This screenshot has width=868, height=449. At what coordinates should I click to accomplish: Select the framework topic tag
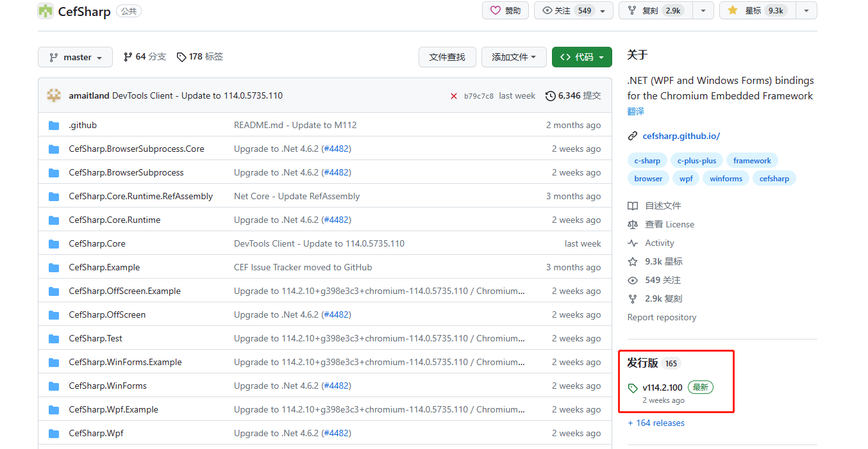(752, 161)
